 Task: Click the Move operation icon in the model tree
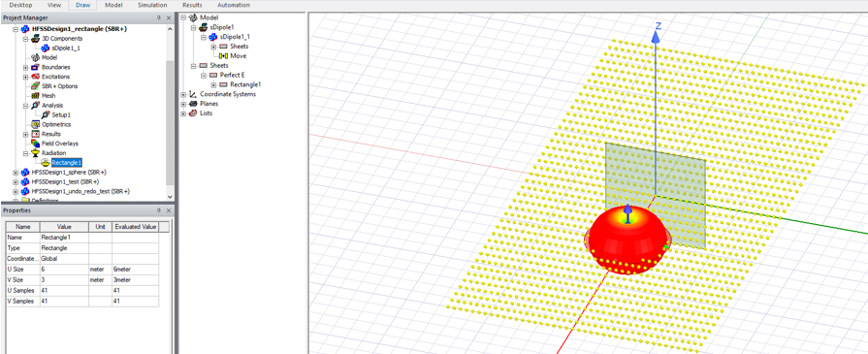click(x=224, y=56)
